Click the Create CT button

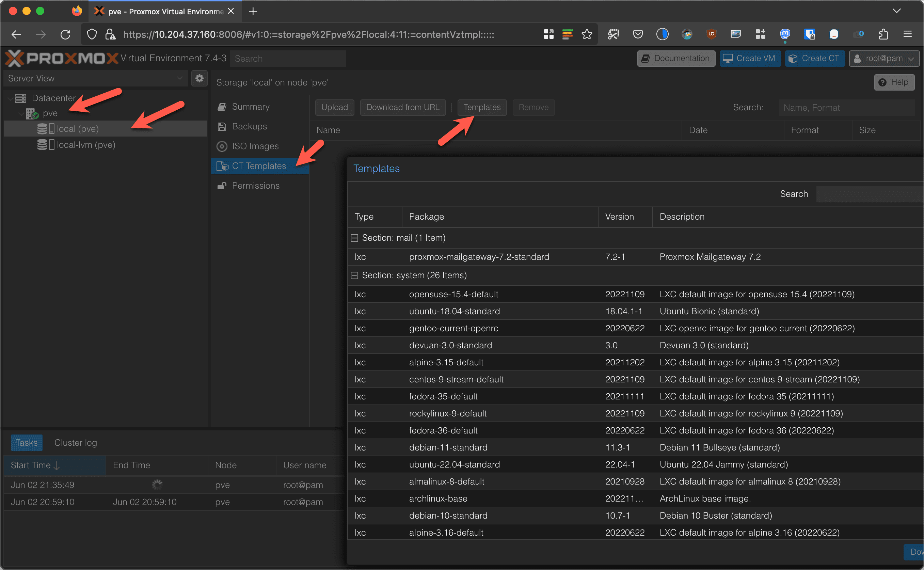815,59
